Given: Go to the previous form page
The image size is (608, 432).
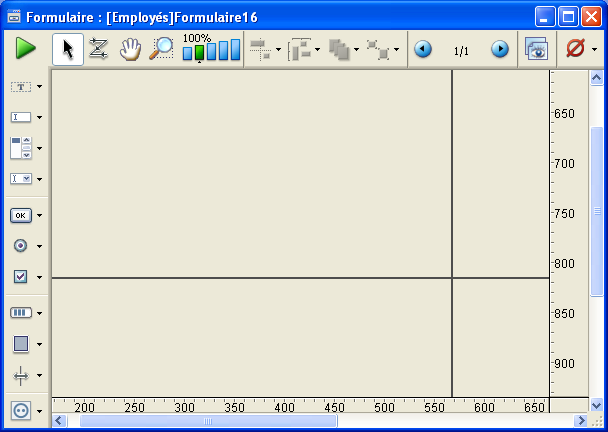Looking at the screenshot, I should (423, 49).
